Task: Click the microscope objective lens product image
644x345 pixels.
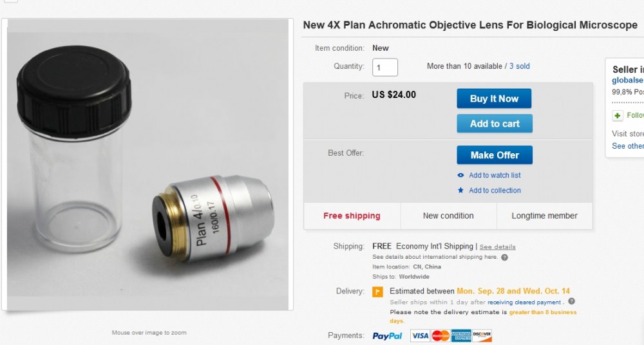Action: point(148,165)
